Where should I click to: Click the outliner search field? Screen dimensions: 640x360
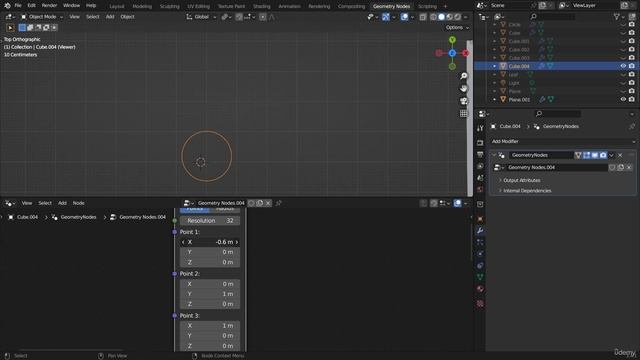[x=553, y=17]
